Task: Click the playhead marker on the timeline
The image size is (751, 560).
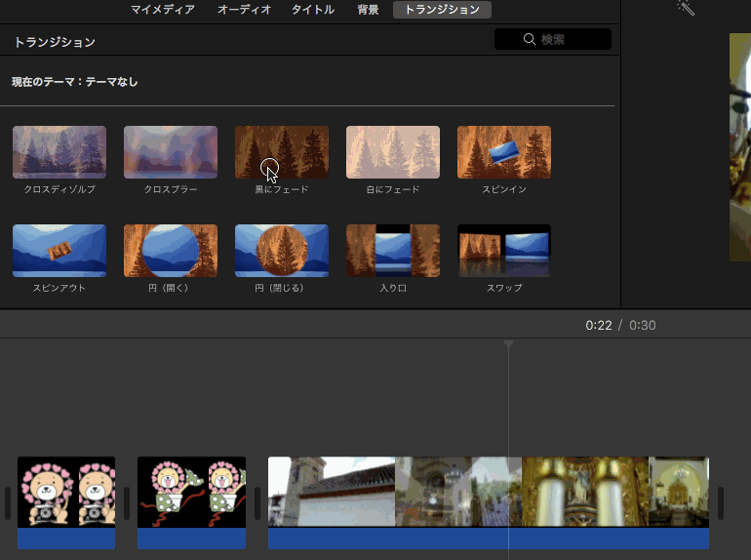Action: tap(508, 344)
